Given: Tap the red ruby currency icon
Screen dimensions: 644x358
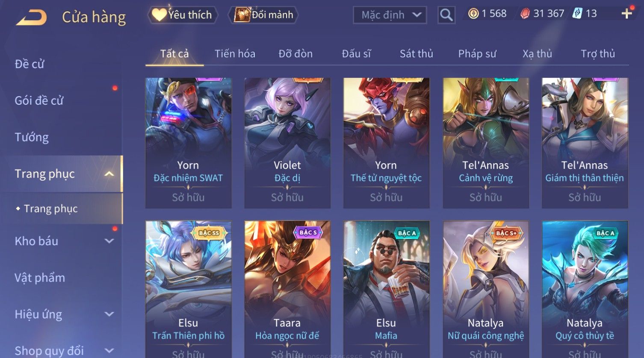Looking at the screenshot, I should pyautogui.click(x=525, y=14).
